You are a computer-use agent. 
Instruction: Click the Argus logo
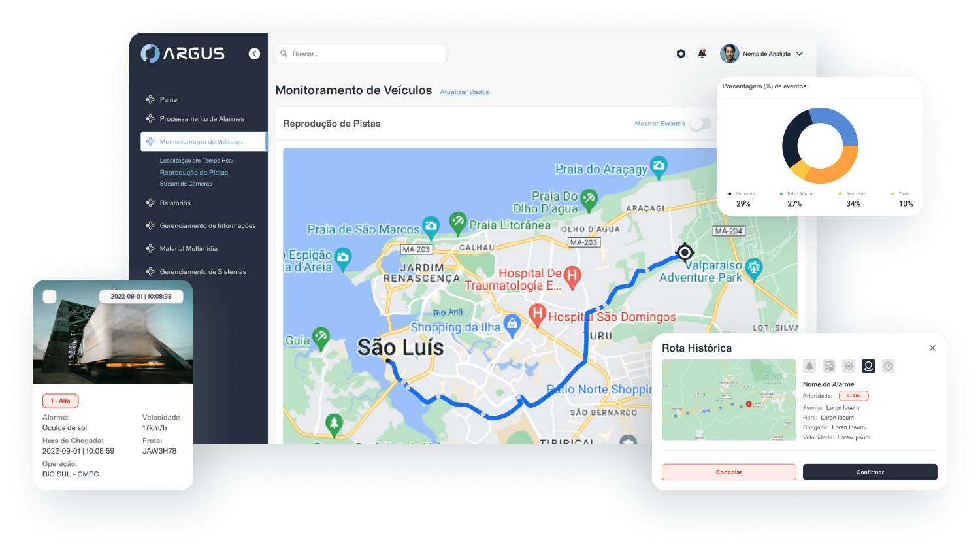(182, 54)
